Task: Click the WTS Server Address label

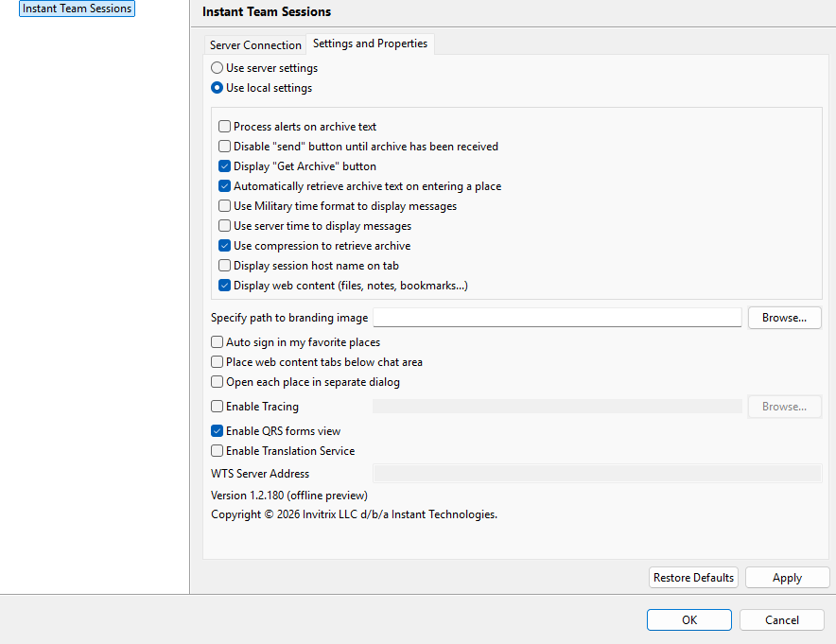Action: pos(260,474)
